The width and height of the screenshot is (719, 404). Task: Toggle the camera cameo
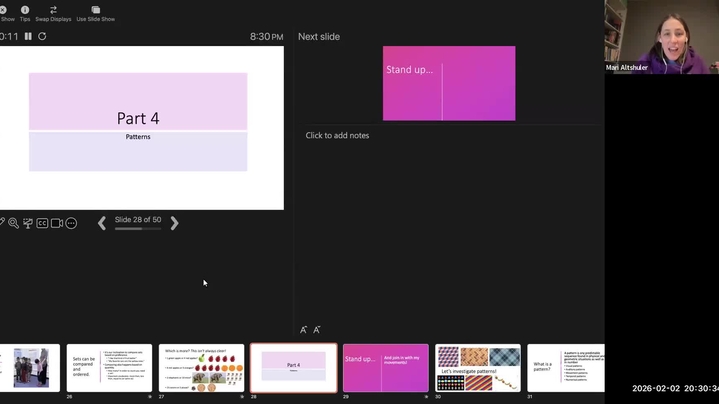[x=57, y=223]
